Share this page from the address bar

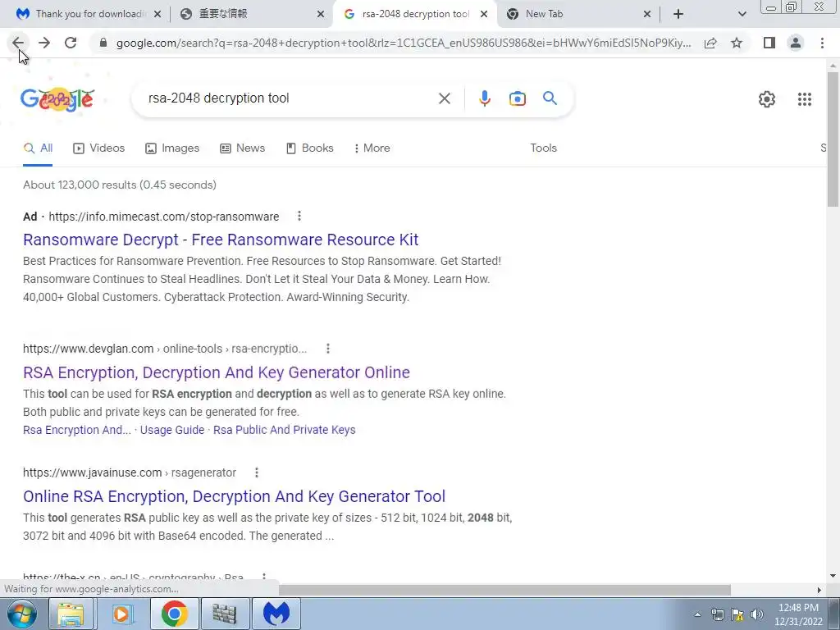tap(710, 43)
